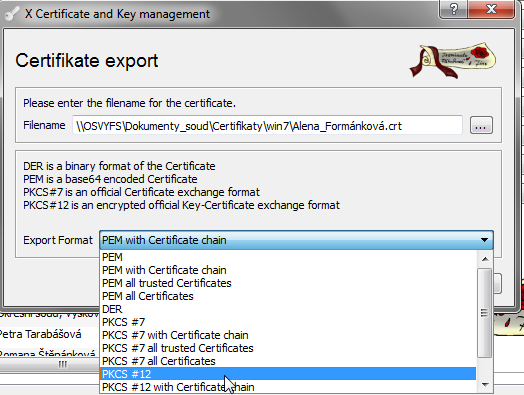The image size is (524, 395).
Task: Pick PKCS #7 with Certificate chain
Action: [x=288, y=335]
